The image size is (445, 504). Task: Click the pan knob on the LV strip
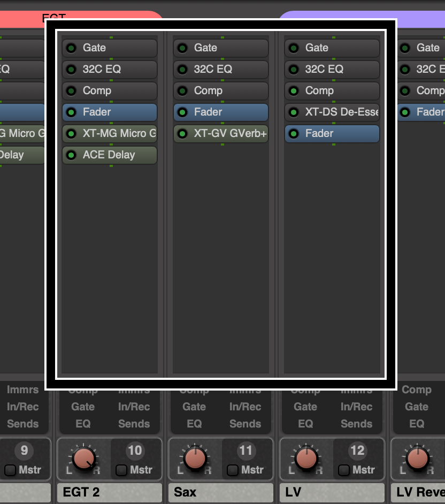tap(306, 459)
